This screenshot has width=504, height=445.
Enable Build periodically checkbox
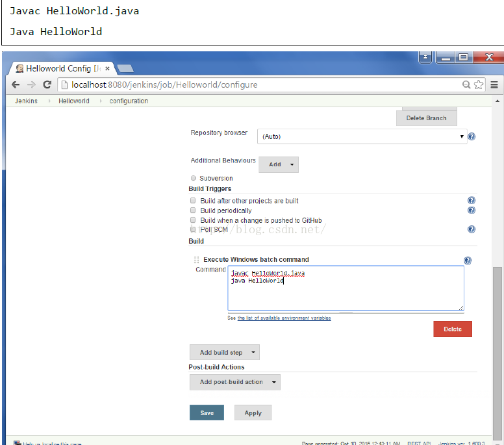coord(193,210)
